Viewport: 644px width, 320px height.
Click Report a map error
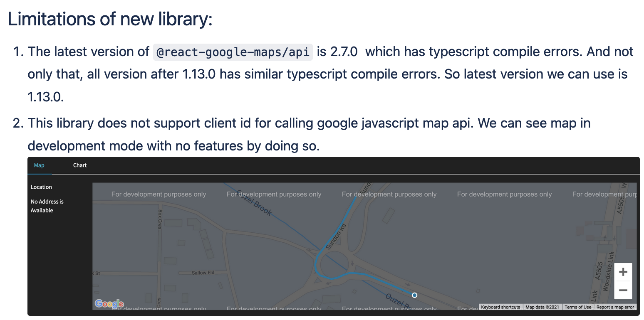tap(615, 307)
